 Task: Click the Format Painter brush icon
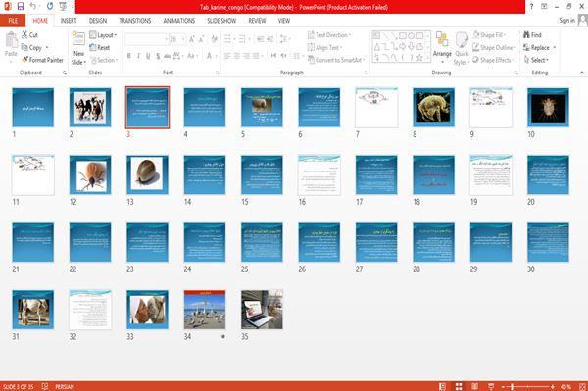point(25,60)
